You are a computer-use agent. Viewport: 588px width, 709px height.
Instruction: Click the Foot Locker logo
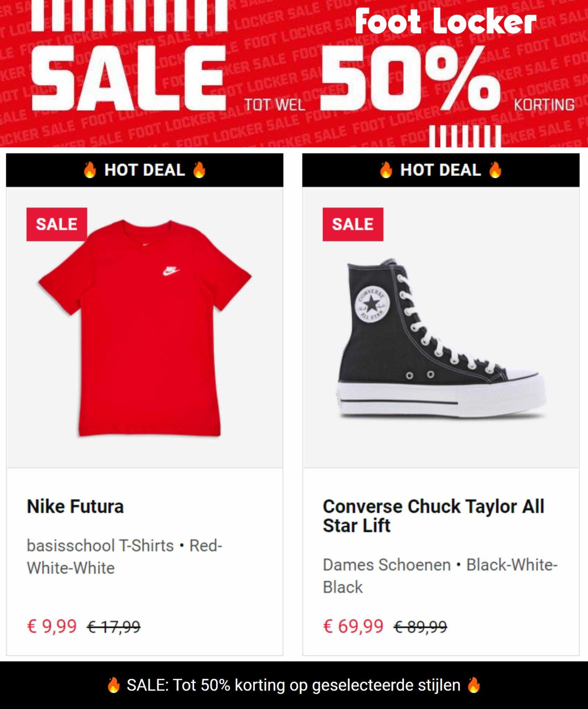point(446,22)
